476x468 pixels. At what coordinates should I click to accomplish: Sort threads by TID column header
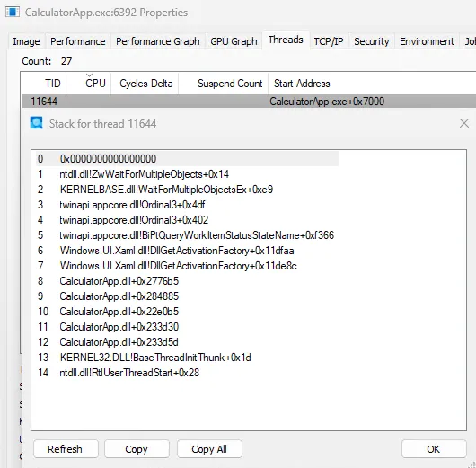[44, 84]
